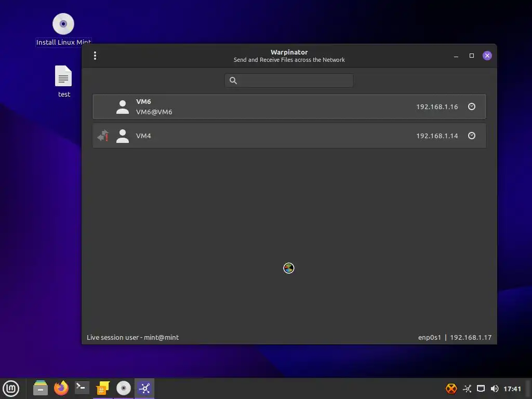Click the Warpinator tray icon
The height and width of the screenshot is (399, 532).
pos(467,389)
